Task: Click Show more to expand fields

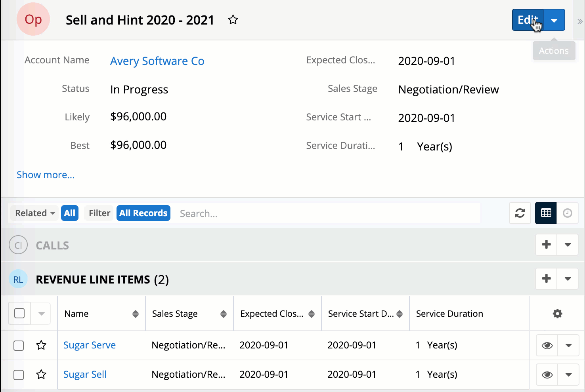Action: pos(46,175)
